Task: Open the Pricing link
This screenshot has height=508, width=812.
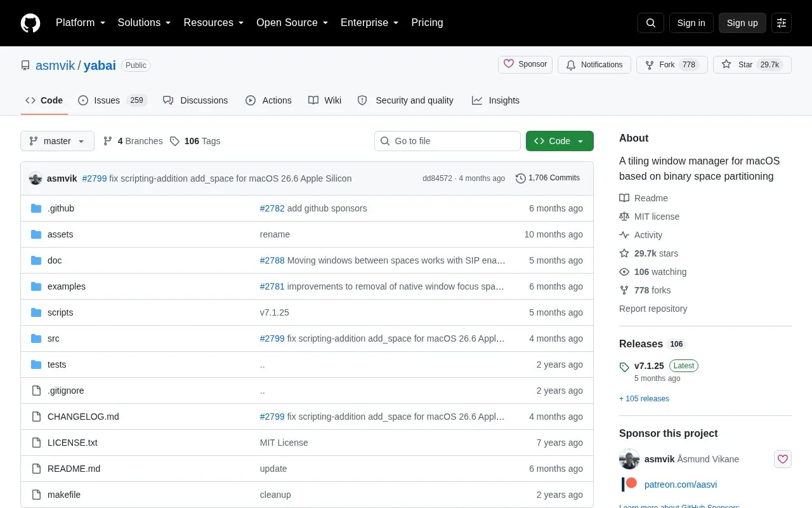Action: (427, 23)
